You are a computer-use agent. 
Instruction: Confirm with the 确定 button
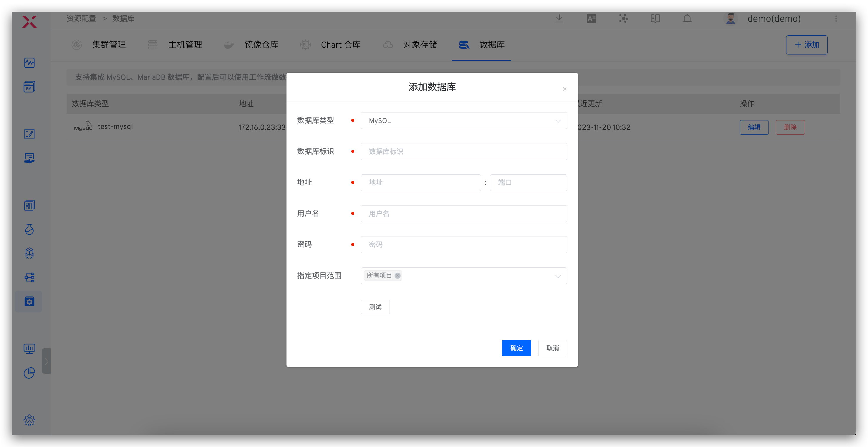pyautogui.click(x=516, y=348)
